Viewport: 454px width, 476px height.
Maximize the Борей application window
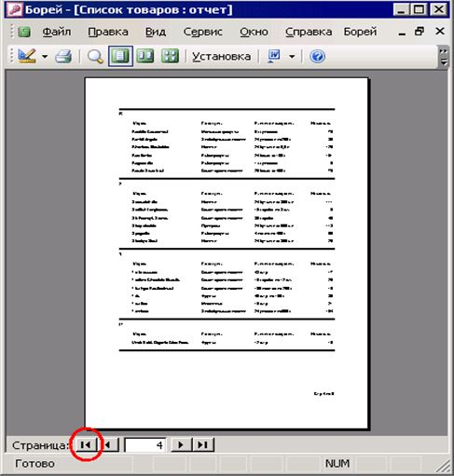pyautogui.click(x=420, y=9)
